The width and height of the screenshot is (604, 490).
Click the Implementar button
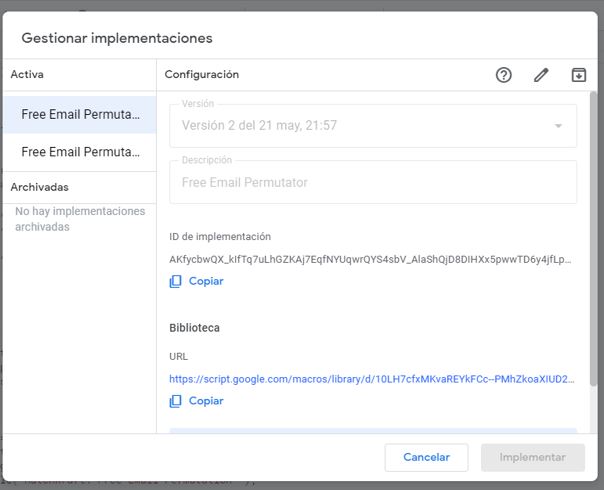(x=533, y=457)
